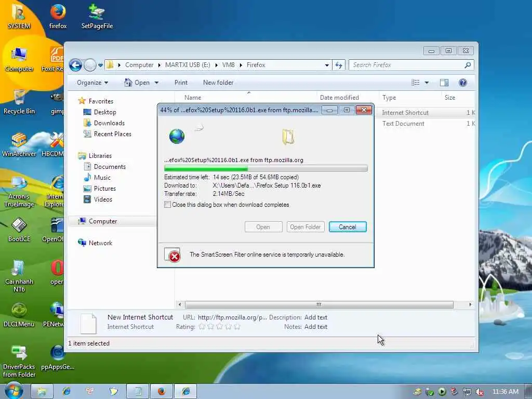The width and height of the screenshot is (532, 399).
Task: Click the Print toolbar command
Action: pos(181,83)
